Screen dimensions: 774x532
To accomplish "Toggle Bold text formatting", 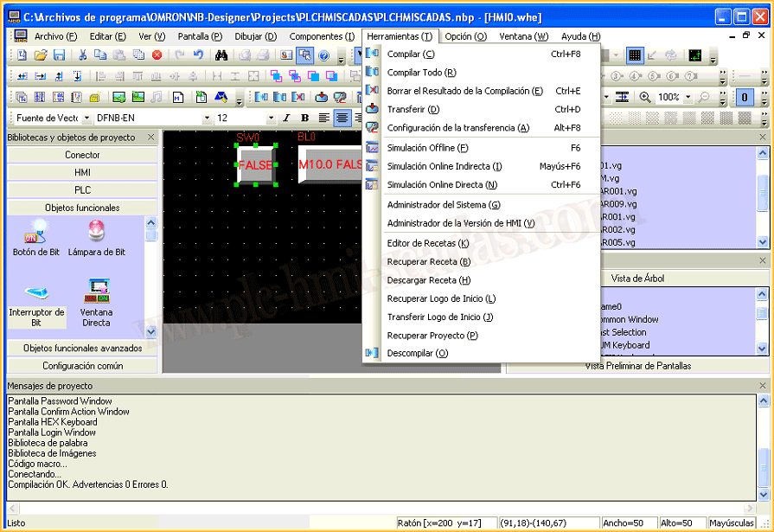I will click(304, 118).
